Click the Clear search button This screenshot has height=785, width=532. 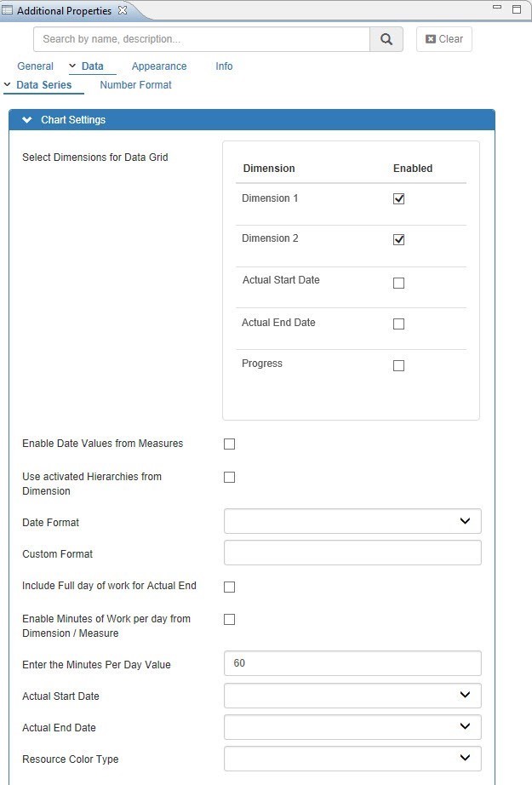coord(444,39)
